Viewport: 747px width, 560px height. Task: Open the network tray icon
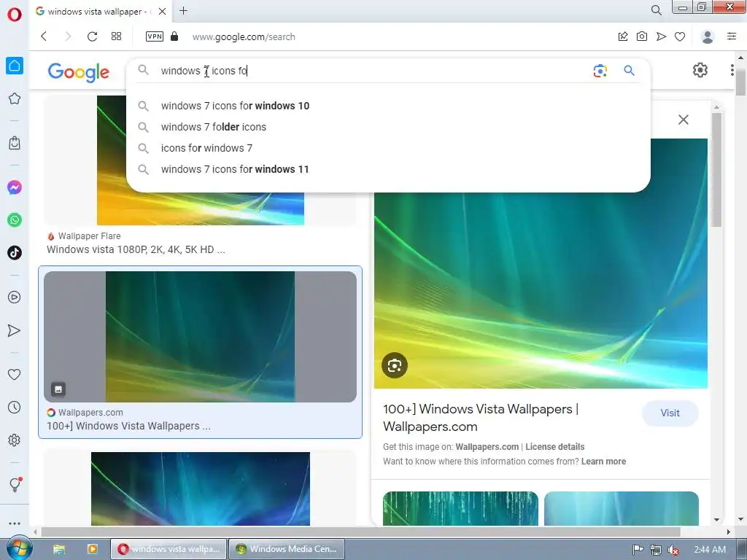tap(656, 550)
